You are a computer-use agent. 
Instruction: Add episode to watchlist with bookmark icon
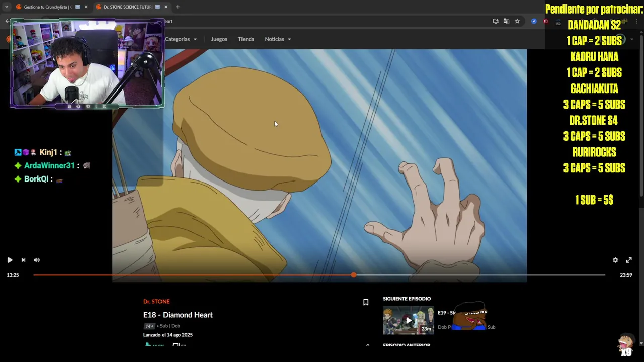366,302
